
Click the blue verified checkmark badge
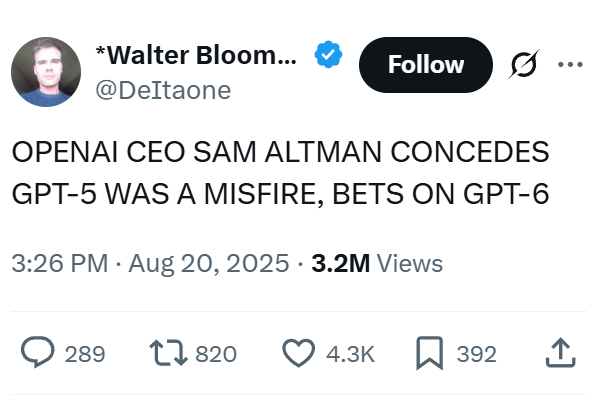coord(328,54)
